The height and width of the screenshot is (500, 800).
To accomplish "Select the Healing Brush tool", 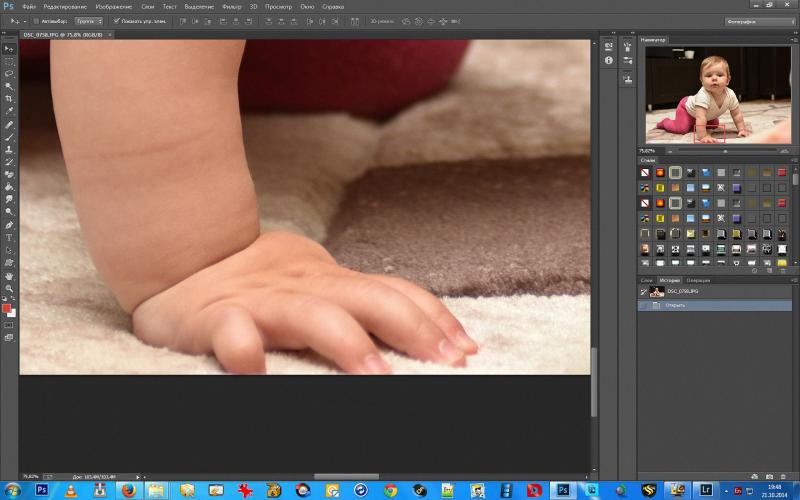I will (9, 125).
